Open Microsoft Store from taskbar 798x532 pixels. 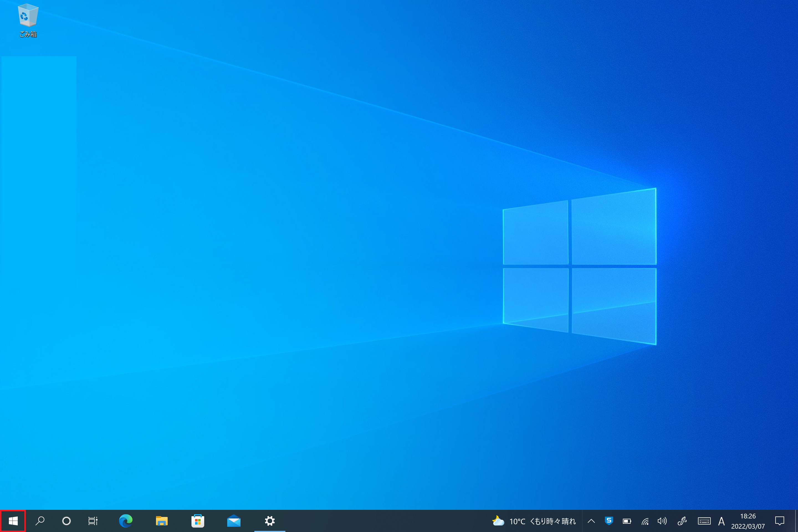coord(198,521)
